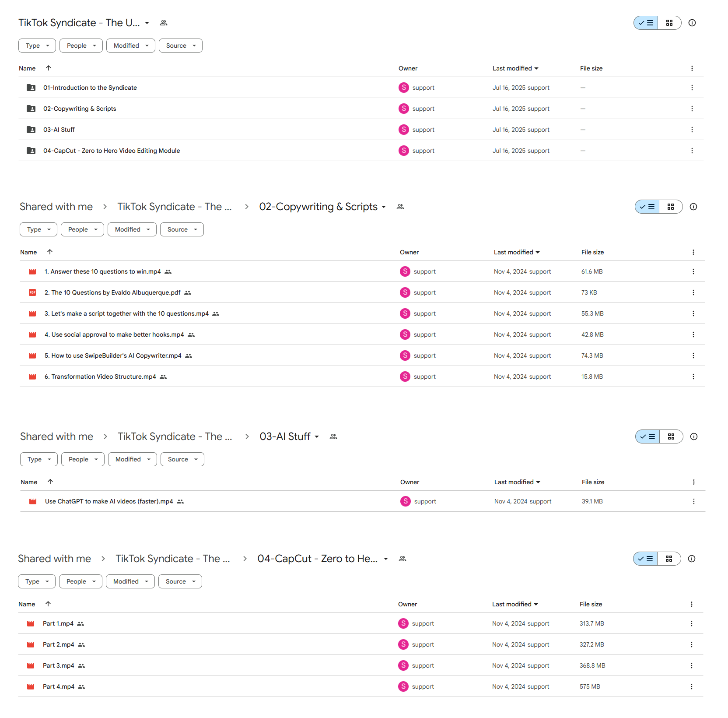
Task: Click video icon for Use ChatGPT to make AI videos
Action: 33,501
